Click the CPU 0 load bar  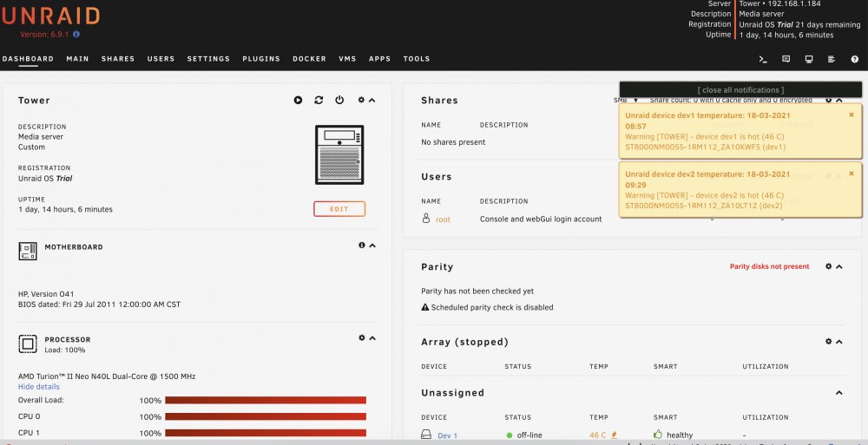(266, 416)
